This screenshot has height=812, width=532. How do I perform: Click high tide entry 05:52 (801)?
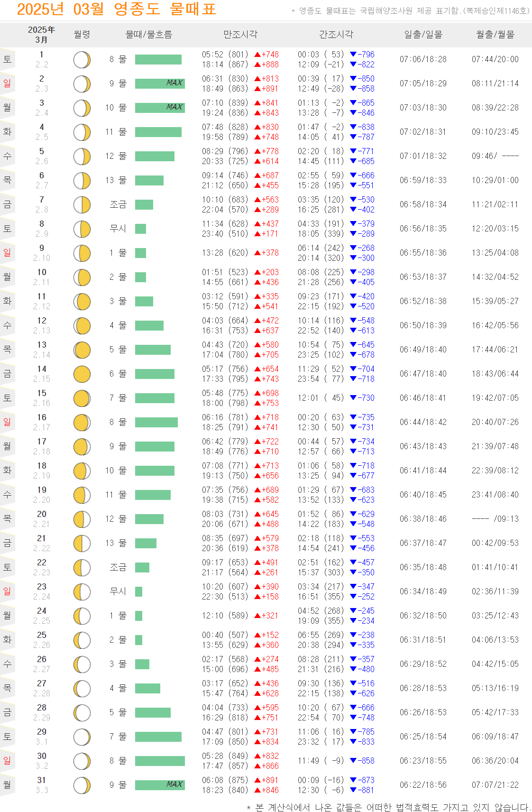225,55
